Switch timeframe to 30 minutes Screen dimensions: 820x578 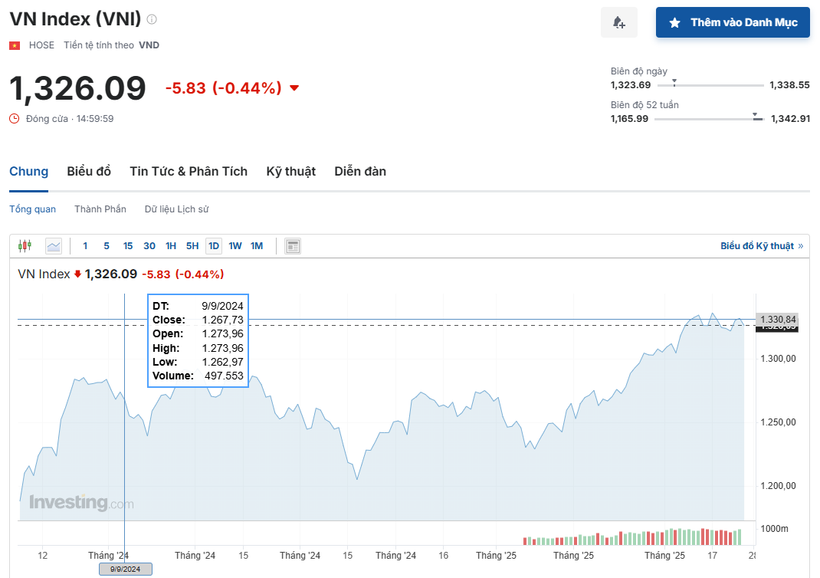pyautogui.click(x=149, y=245)
